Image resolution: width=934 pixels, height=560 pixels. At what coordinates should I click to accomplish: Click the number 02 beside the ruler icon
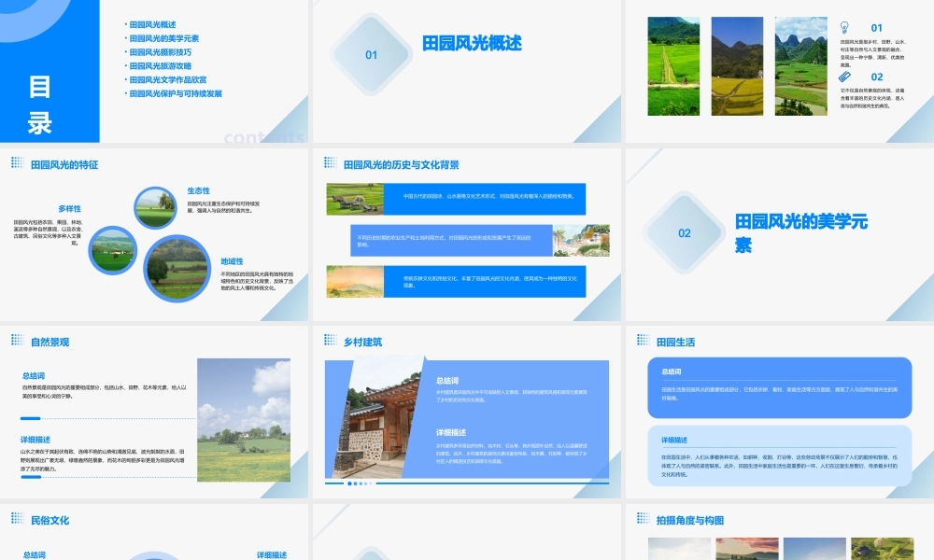click(x=877, y=77)
